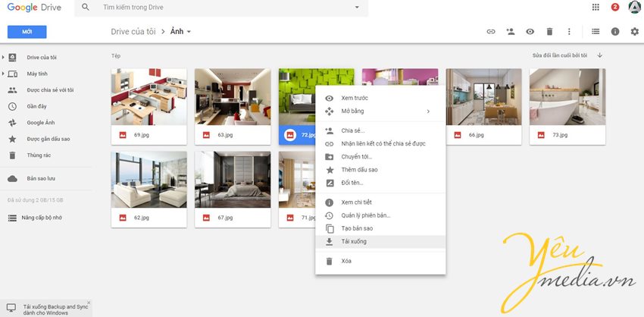Screen dimensions: 644x317
Task: Toggle the details info panel icon
Action: click(615, 31)
